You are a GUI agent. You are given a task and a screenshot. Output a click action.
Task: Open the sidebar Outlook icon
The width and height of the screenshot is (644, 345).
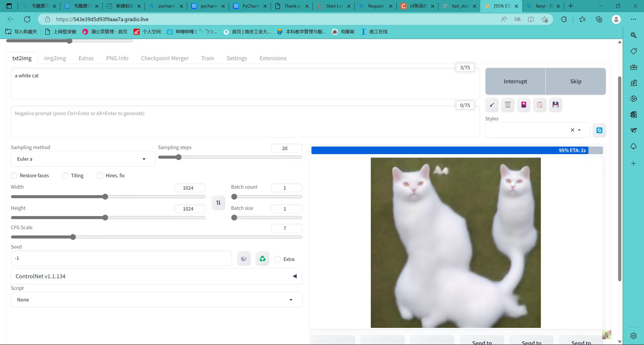(633, 115)
